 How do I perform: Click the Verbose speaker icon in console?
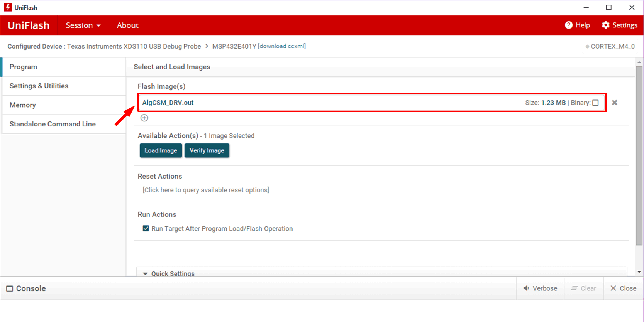[526, 288]
